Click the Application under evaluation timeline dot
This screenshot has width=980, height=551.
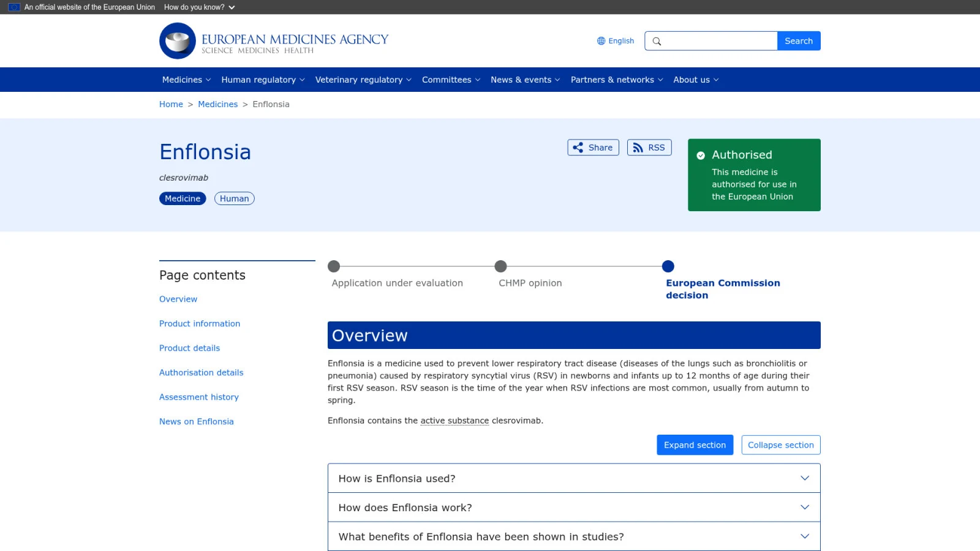334,266
